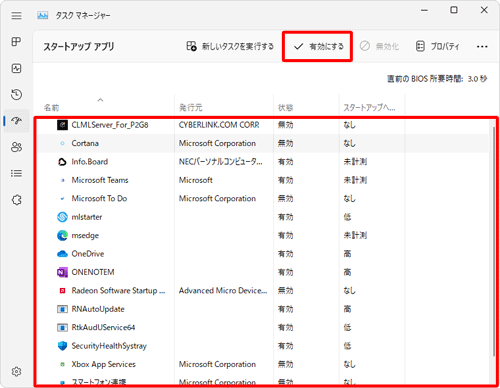500x388 pixels.
Task: Click the Microsoft Teams small icon
Action: coord(62,180)
